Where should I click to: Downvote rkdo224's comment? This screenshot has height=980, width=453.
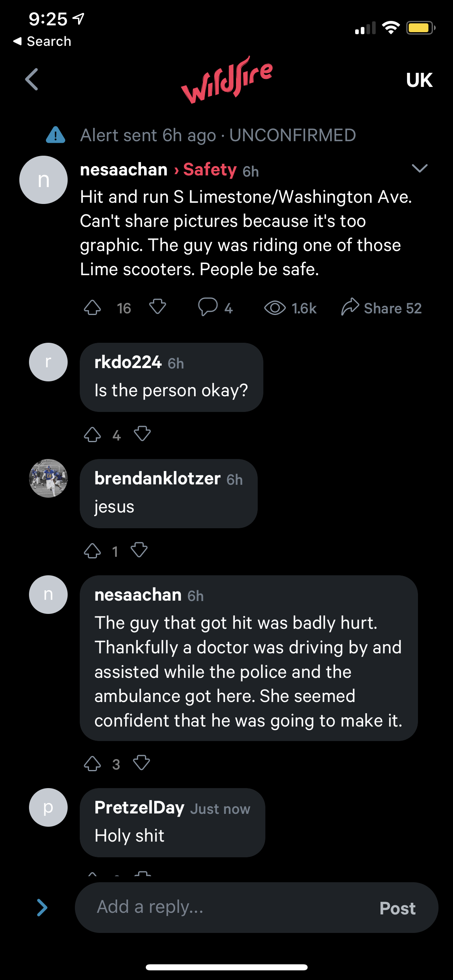pos(142,434)
